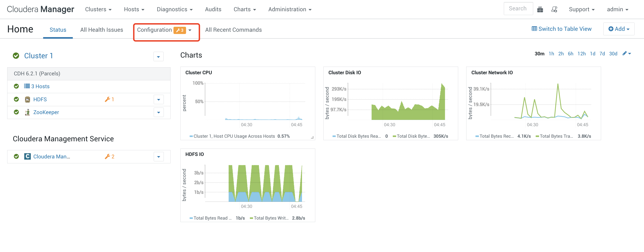Expand the Configuration dropdown arrow
The image size is (644, 252).
point(190,30)
